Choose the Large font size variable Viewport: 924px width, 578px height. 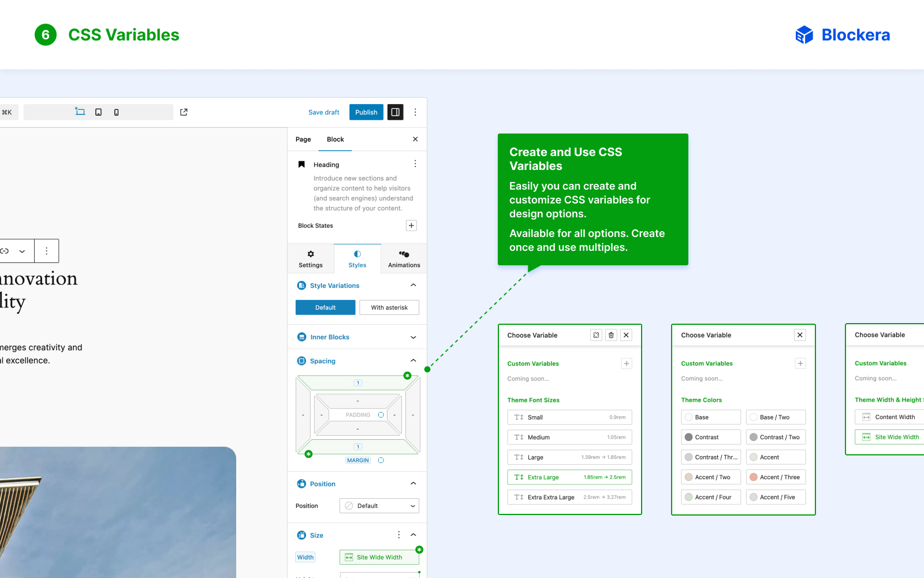click(x=569, y=457)
